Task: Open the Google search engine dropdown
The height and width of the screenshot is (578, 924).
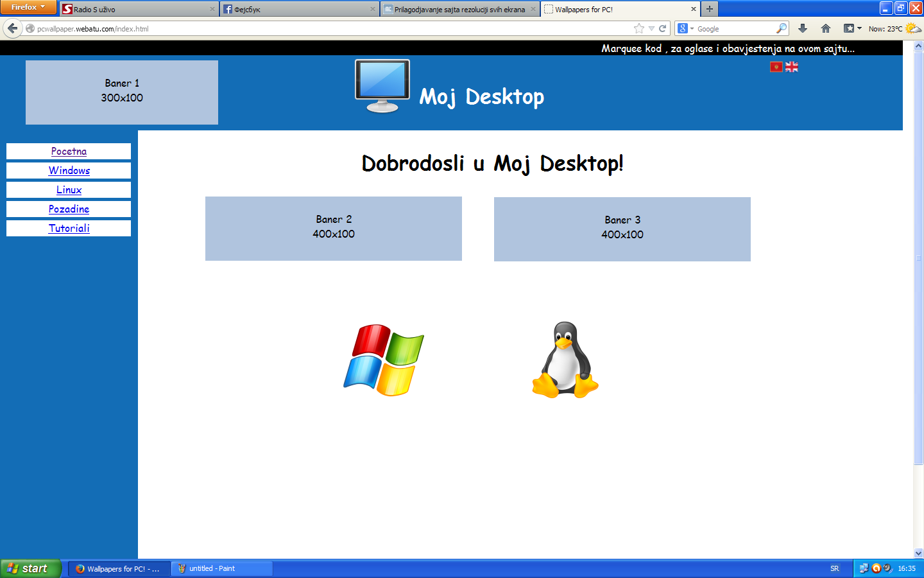Action: tap(686, 28)
